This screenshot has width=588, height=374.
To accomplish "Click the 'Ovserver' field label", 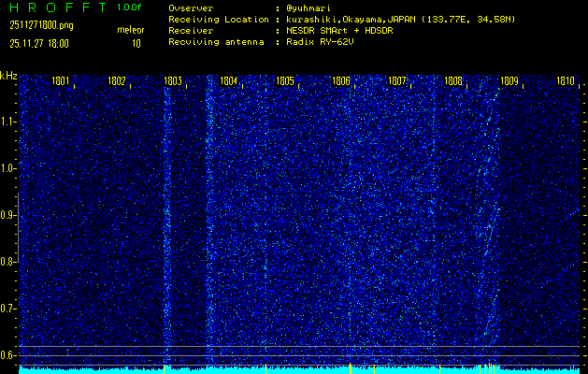I will 191,8.
